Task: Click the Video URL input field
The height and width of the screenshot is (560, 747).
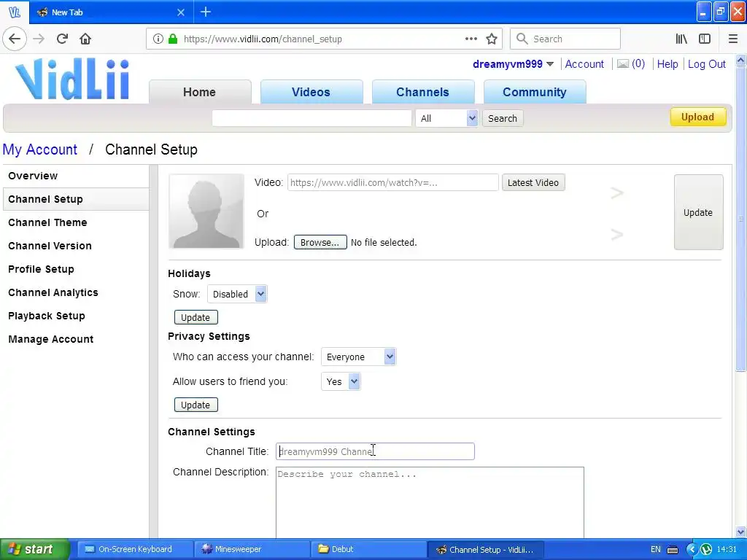Action: (x=393, y=182)
